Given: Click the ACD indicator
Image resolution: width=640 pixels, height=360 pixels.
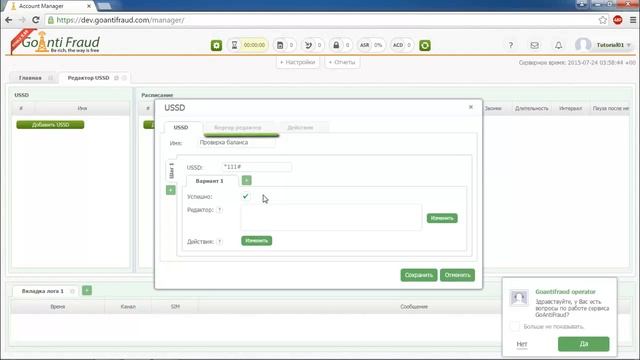Looking at the screenshot, I should [x=402, y=45].
